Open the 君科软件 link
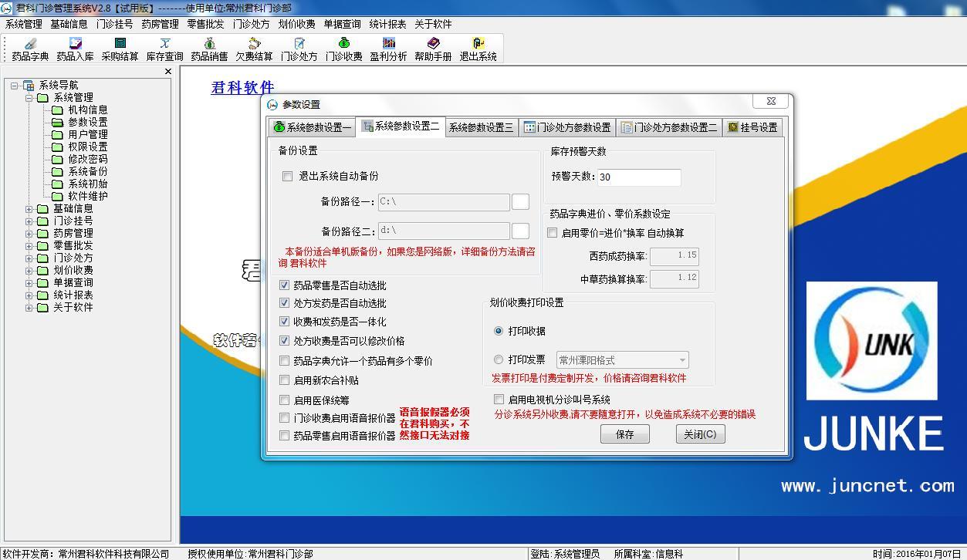The image size is (967, 560). 242,88
